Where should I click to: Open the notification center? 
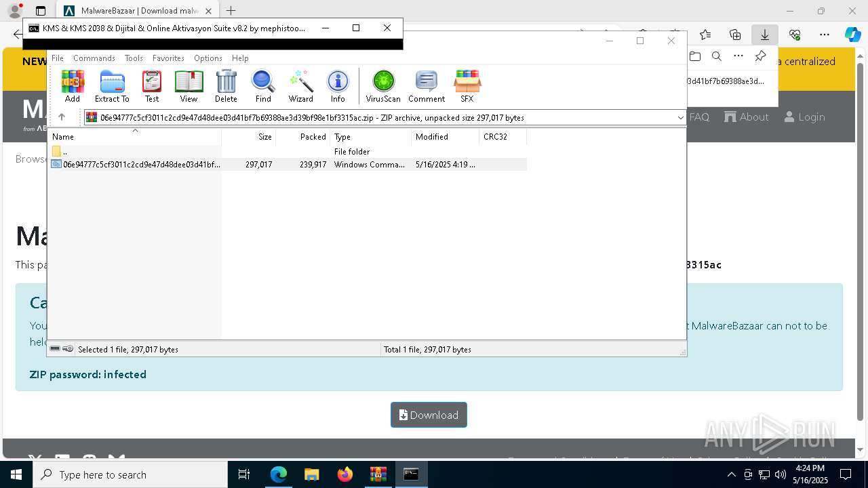coord(846,474)
